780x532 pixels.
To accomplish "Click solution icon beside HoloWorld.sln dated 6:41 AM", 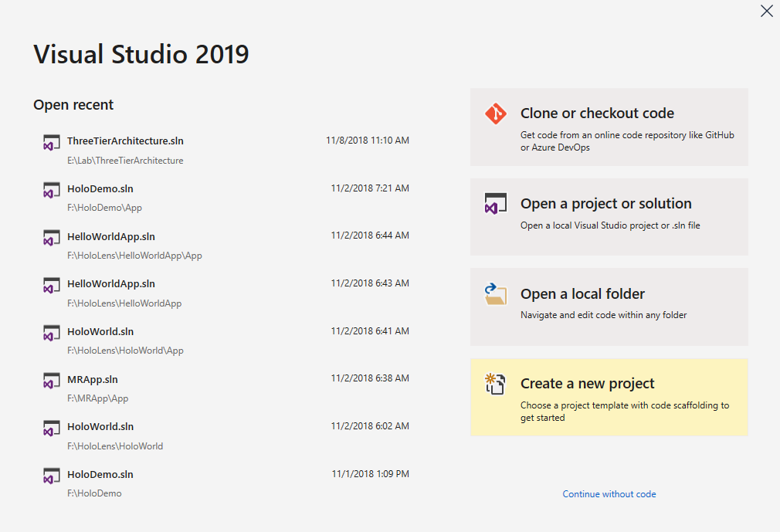I will tap(51, 333).
